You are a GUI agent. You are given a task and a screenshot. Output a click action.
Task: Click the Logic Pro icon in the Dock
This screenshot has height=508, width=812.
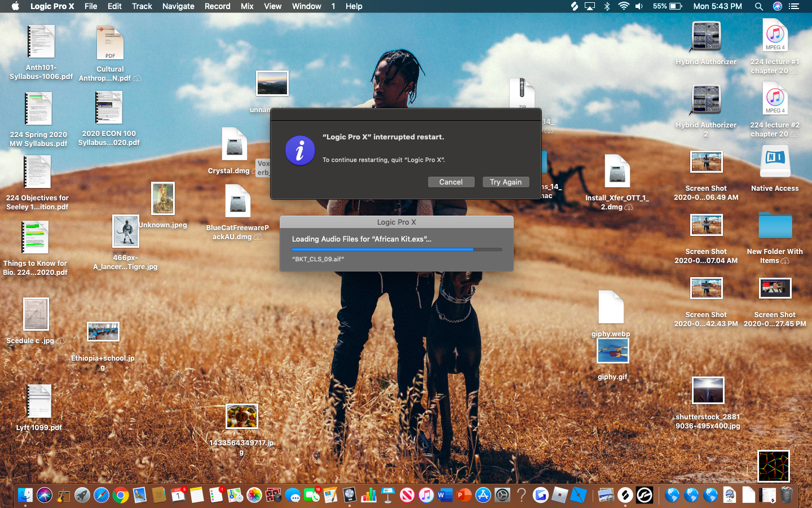(x=350, y=495)
